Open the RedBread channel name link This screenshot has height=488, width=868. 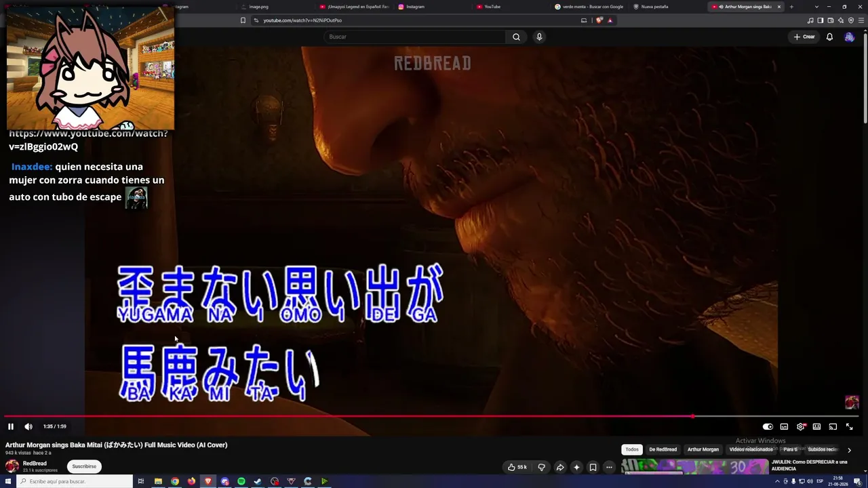coord(35,464)
